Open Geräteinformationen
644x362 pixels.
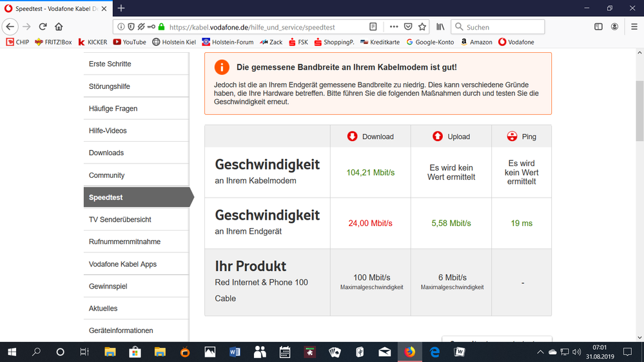[x=137, y=330]
